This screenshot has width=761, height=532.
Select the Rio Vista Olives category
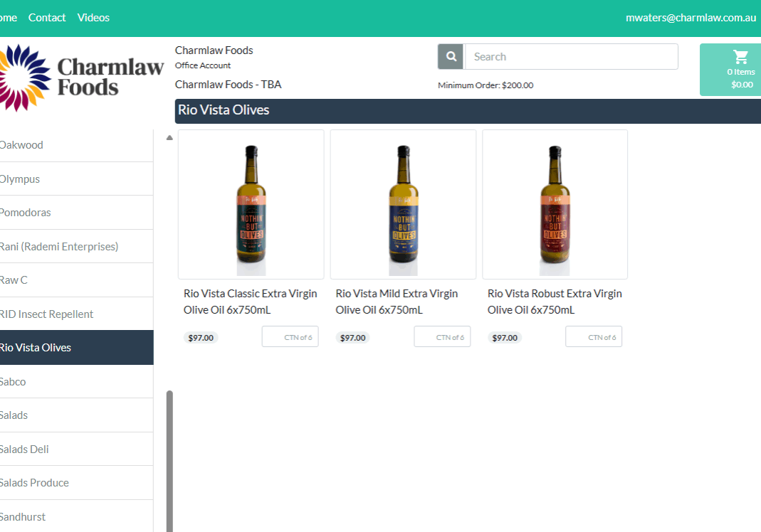pos(76,348)
